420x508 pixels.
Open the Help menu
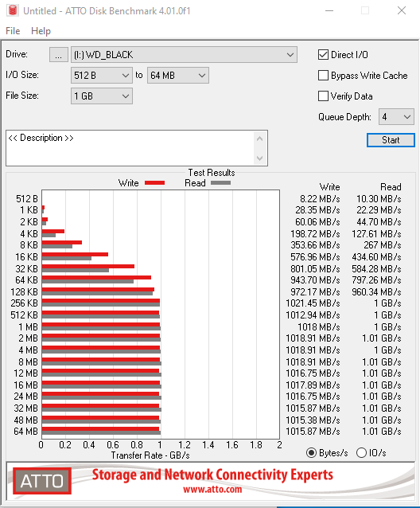41,31
